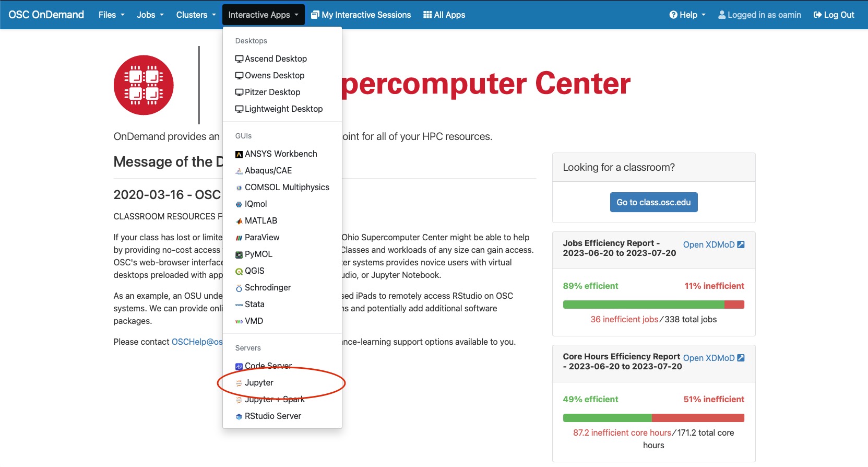Viewport: 868px width, 467px height.
Task: Click the Abaqus/CAE app icon
Action: [239, 171]
